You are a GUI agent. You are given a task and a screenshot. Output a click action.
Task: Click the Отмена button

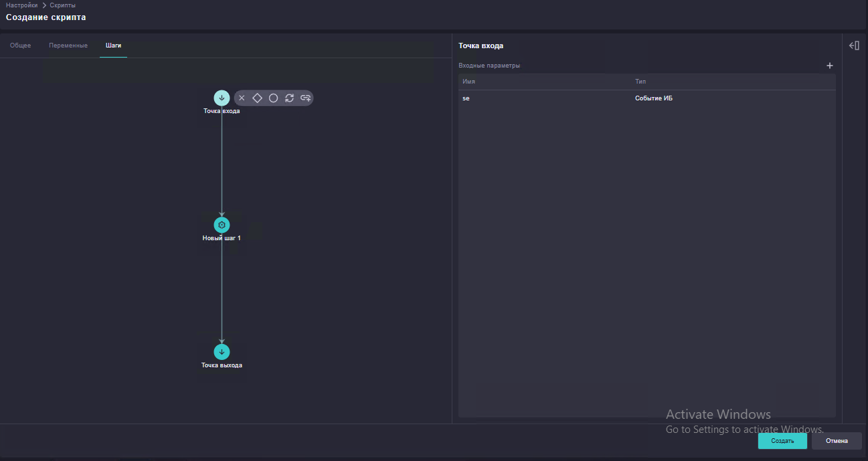[x=837, y=441]
